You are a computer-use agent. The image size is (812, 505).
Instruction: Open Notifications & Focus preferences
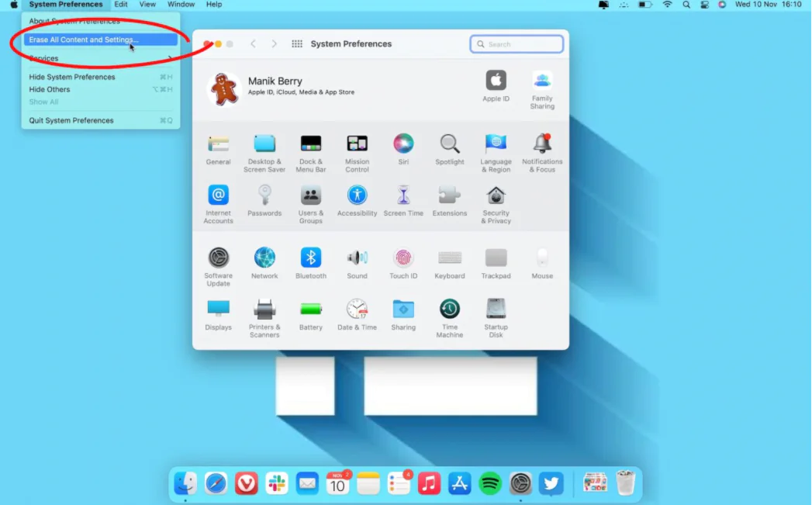coord(542,145)
